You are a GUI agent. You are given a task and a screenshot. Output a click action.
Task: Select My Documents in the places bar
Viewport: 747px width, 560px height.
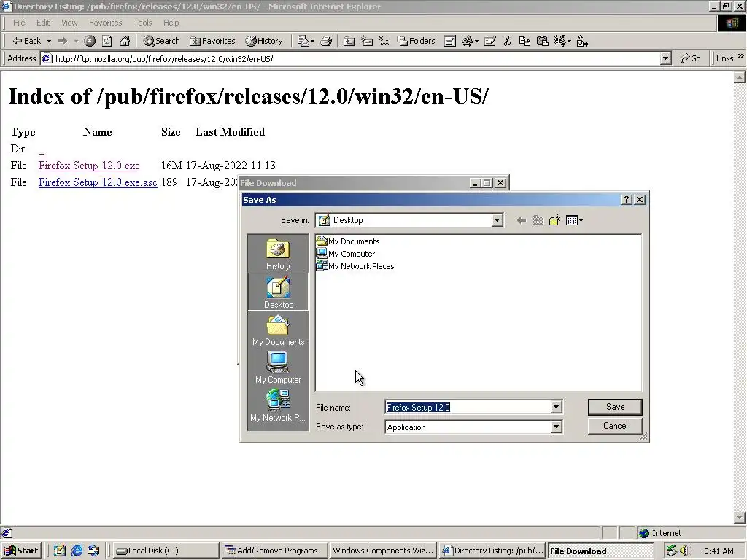click(278, 330)
